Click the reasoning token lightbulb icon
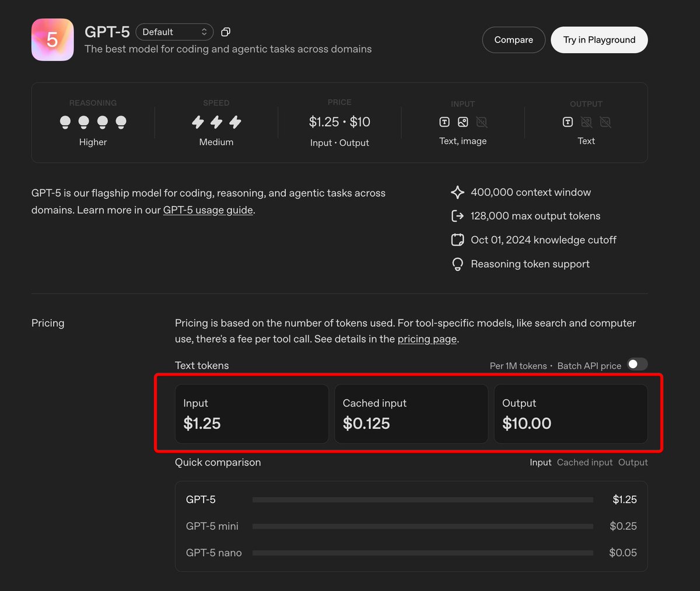700x591 pixels. (x=458, y=264)
